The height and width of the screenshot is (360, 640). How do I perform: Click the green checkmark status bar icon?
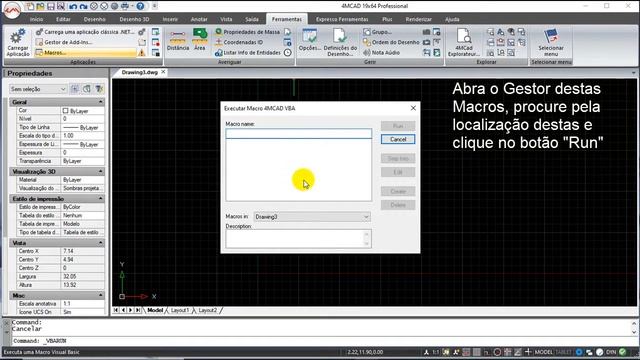(x=622, y=351)
